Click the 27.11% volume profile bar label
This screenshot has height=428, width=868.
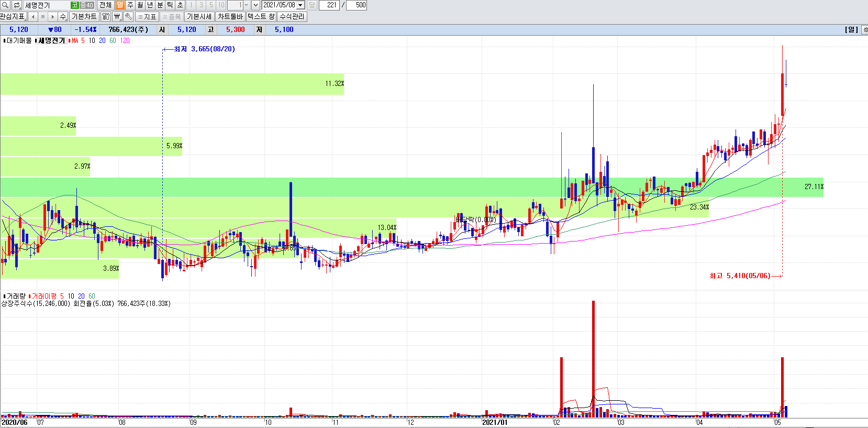click(814, 186)
